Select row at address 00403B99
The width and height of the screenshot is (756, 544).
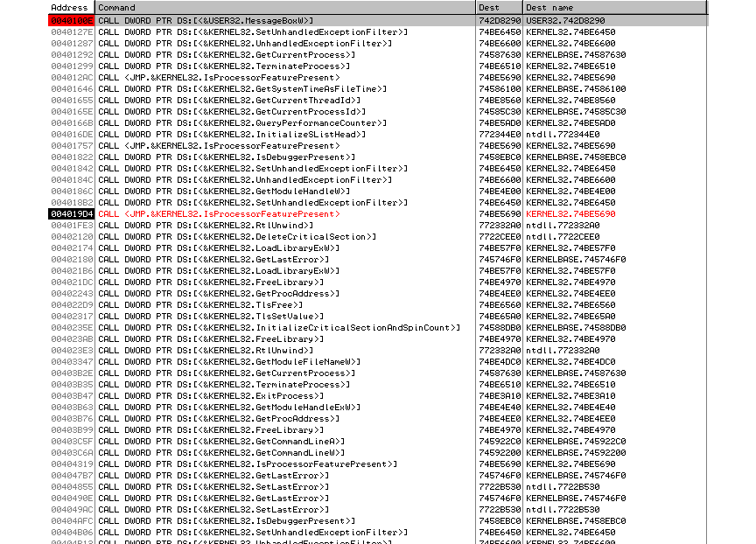[x=377, y=430]
